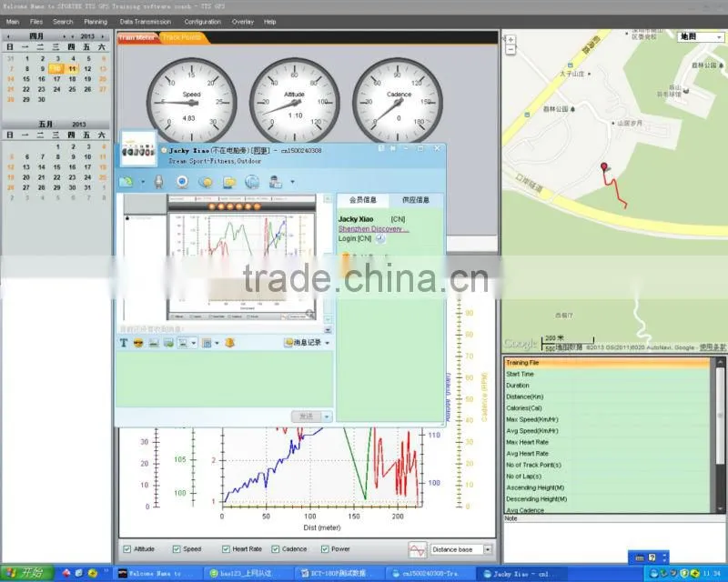Open the Data Transmission menu
The image size is (728, 582).
tap(146, 22)
